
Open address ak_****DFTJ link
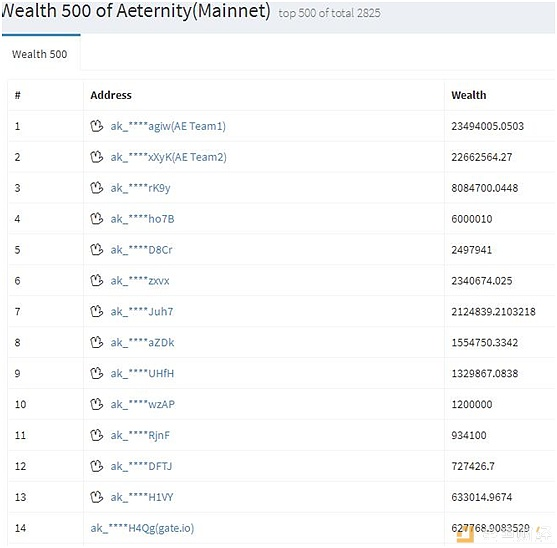coord(141,466)
